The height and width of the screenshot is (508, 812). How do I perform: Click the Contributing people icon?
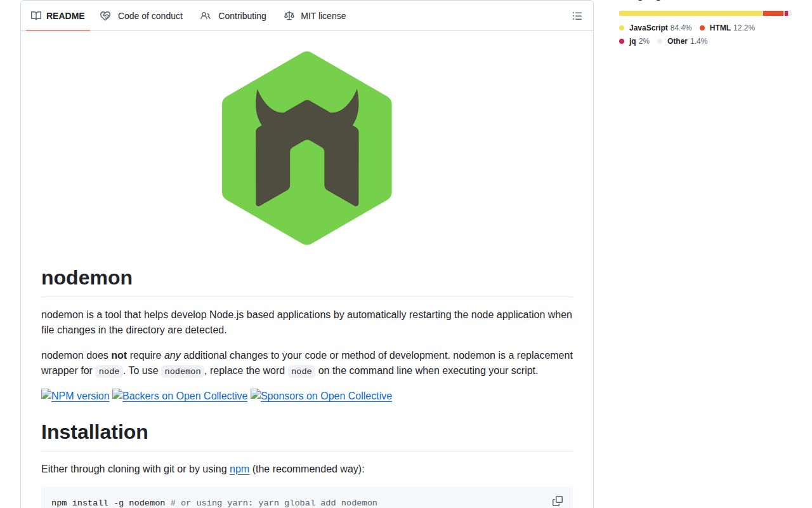pos(206,16)
